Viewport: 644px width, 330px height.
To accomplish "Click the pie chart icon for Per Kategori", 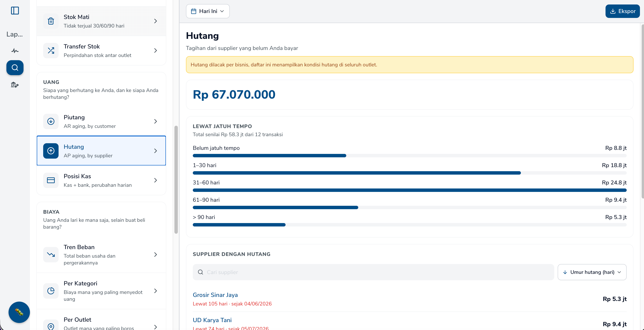I will click(51, 291).
